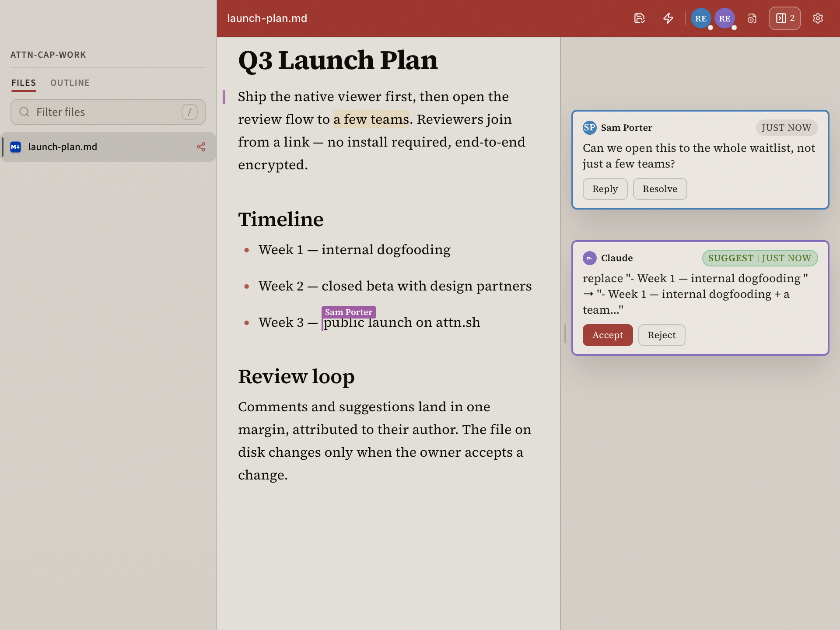Click the panel resize handle beside editor

(x=565, y=333)
